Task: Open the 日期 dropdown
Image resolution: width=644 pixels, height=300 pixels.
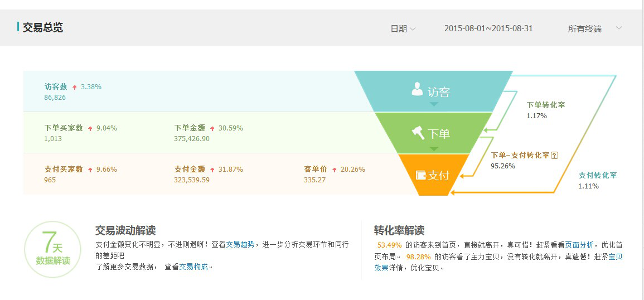Action: coord(403,29)
